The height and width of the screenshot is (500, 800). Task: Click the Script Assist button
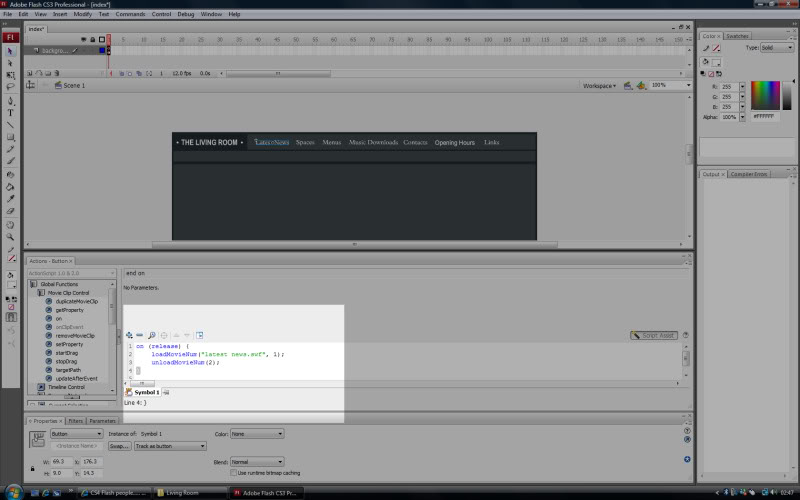point(656,335)
